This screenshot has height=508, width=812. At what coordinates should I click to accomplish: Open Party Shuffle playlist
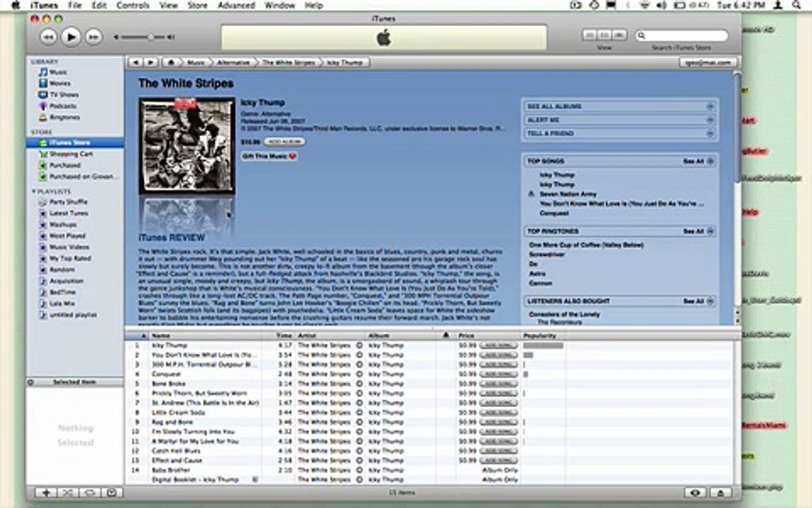(x=68, y=202)
